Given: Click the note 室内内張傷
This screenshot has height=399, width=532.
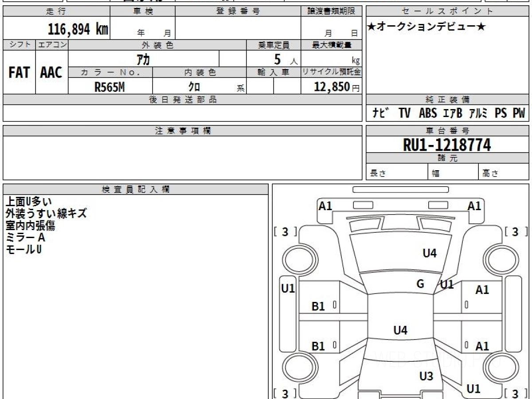Looking at the screenshot, I should coord(30,226).
